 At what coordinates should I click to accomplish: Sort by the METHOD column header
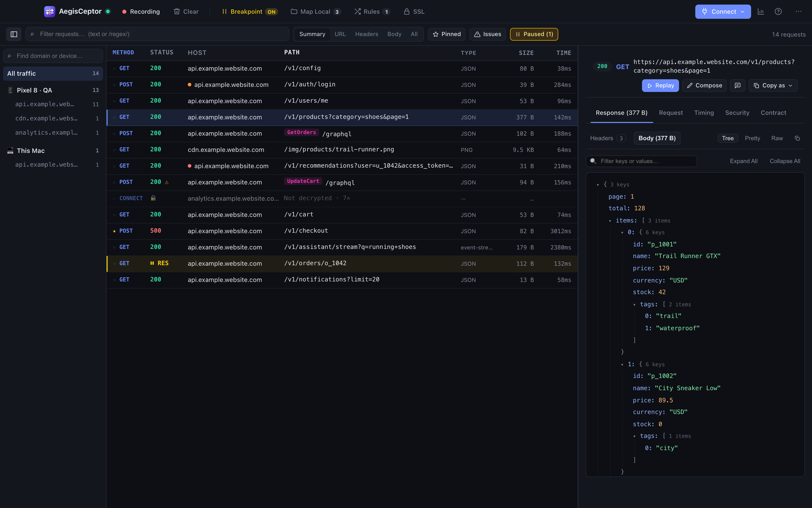point(123,52)
